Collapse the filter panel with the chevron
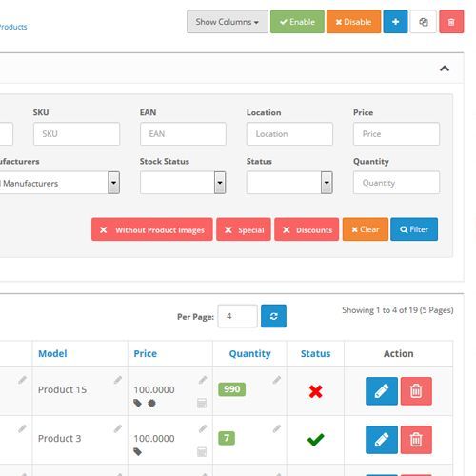 (445, 69)
